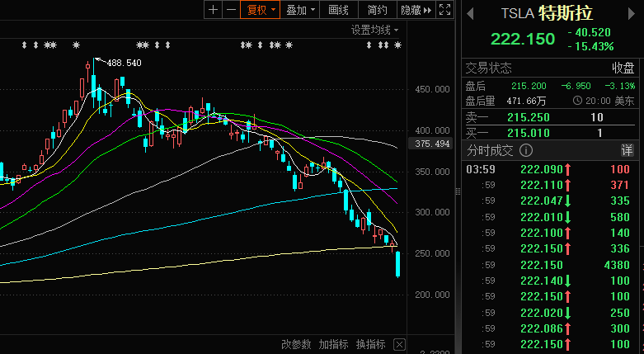This screenshot has width=644, height=354.
Task: Open 设置均线 moving average settings
Action: pos(374,30)
